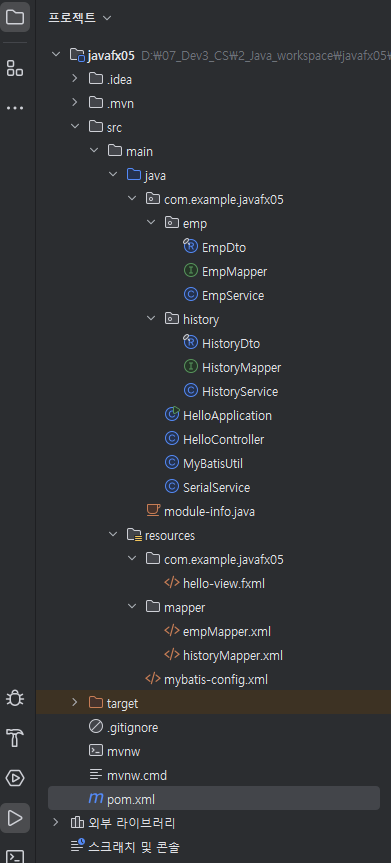
Task: Collapse the javafx05 project root
Action: pyautogui.click(x=56, y=55)
